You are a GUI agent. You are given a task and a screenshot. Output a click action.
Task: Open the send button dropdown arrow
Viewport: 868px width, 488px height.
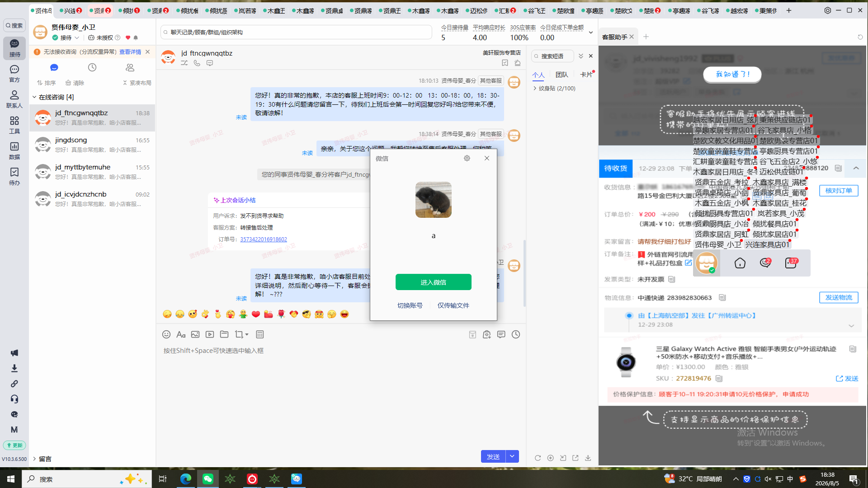[512, 456]
